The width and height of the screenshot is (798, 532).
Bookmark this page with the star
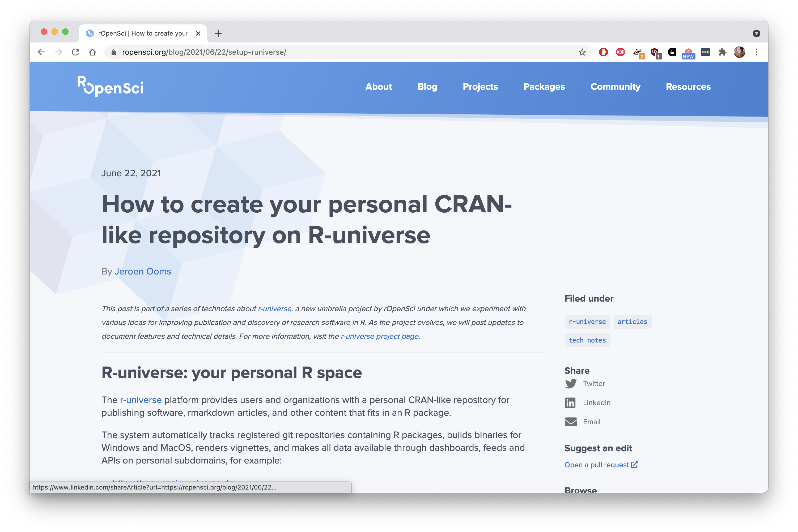pyautogui.click(x=582, y=52)
